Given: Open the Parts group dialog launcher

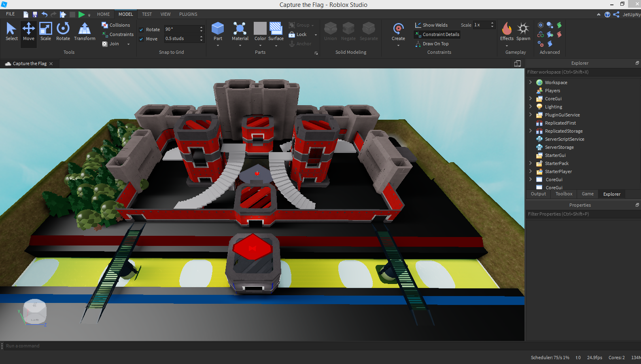Looking at the screenshot, I should point(316,53).
